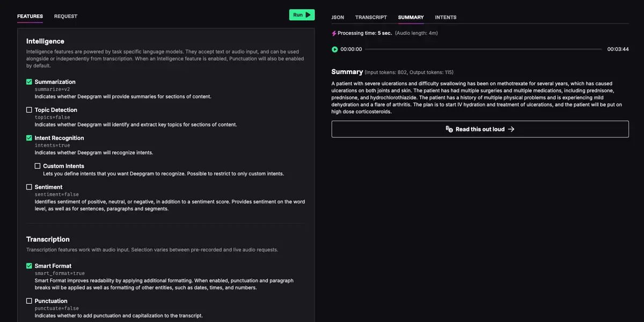Switch to the Transcript tab
644x322 pixels.
pos(371,18)
